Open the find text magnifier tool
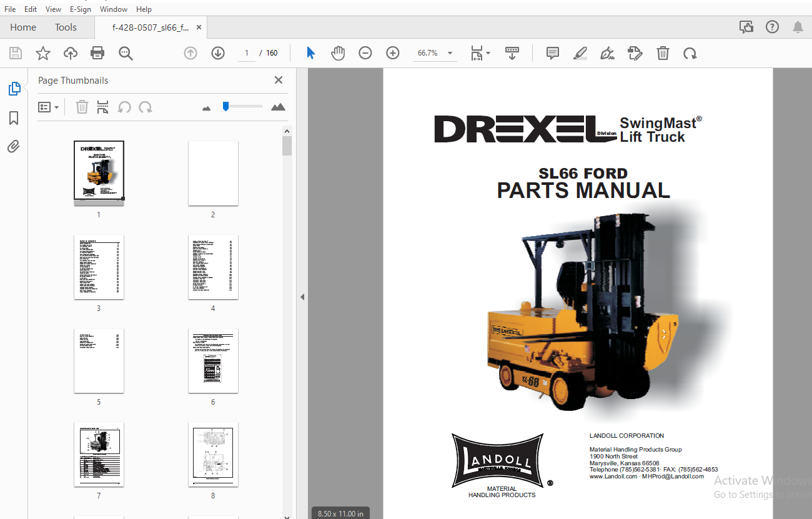 (x=126, y=54)
